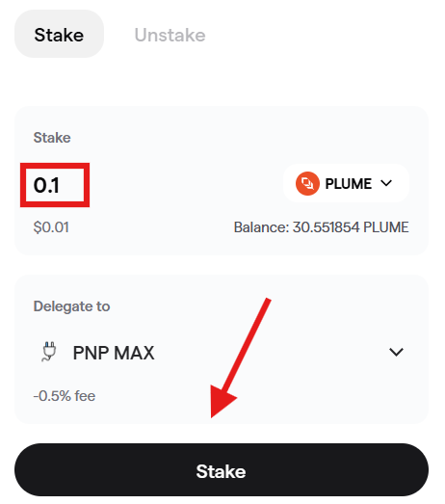Click the Balance 30.551854 PLUME text

[322, 227]
